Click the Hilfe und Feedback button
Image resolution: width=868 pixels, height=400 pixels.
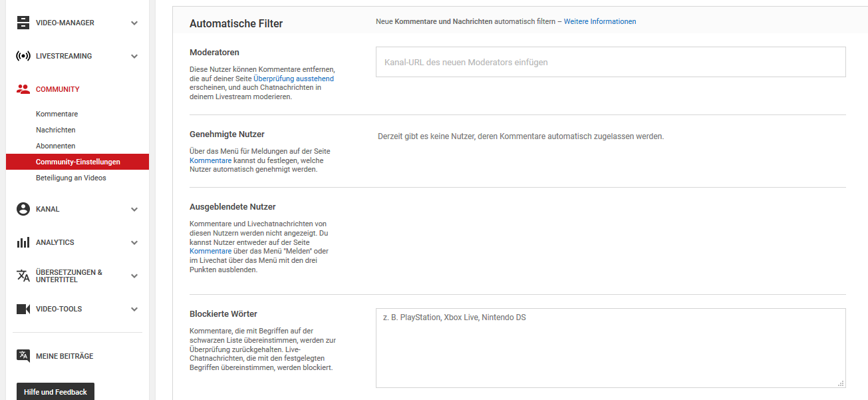[55, 392]
